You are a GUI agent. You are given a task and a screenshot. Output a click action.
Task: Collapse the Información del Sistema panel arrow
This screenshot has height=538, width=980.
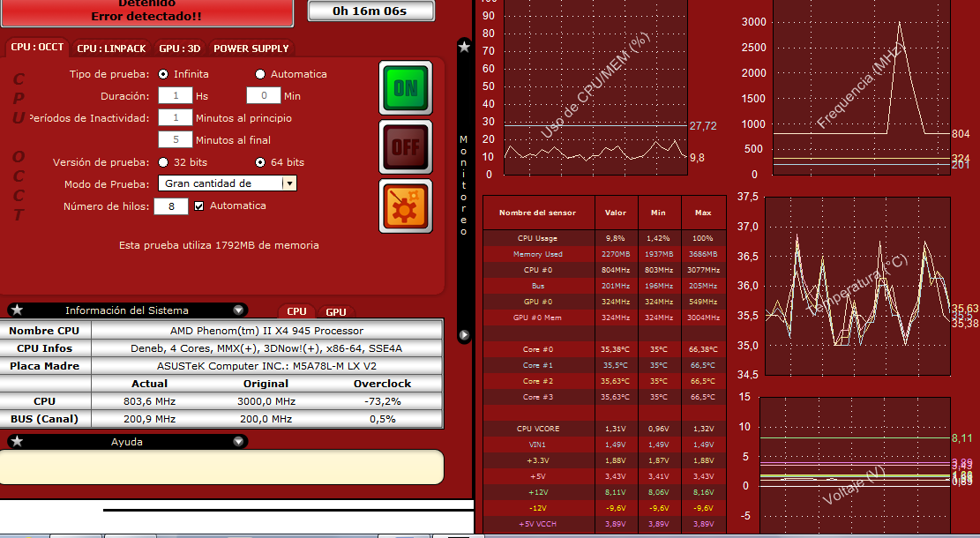pyautogui.click(x=238, y=310)
